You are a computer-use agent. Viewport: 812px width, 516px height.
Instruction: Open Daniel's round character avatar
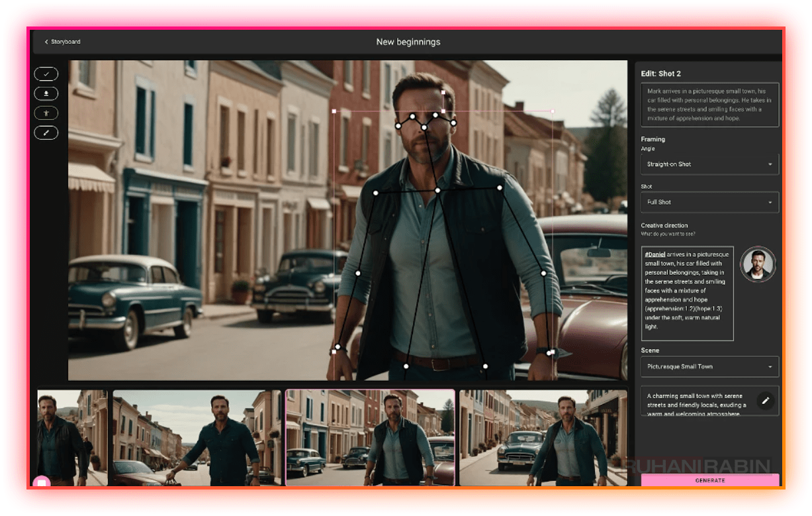coord(757,264)
